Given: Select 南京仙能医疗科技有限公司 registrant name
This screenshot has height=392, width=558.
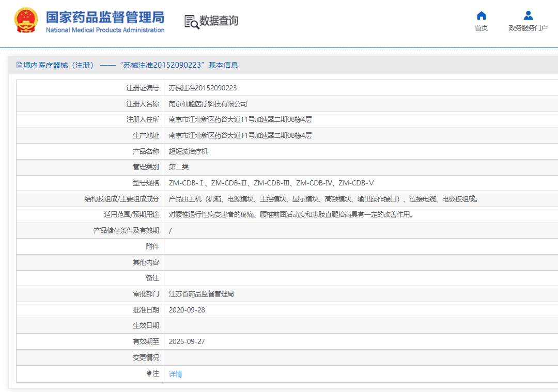Looking at the screenshot, I should (208, 104).
